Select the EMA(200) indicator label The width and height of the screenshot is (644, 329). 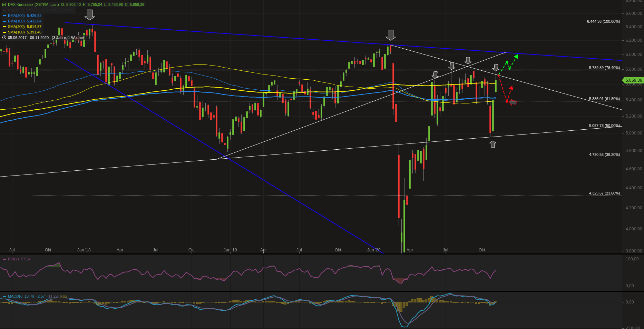coord(16,16)
